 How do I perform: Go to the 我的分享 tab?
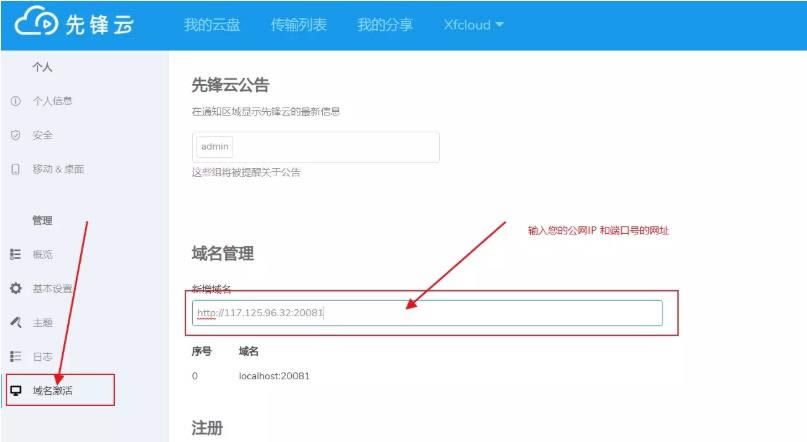coord(385,25)
